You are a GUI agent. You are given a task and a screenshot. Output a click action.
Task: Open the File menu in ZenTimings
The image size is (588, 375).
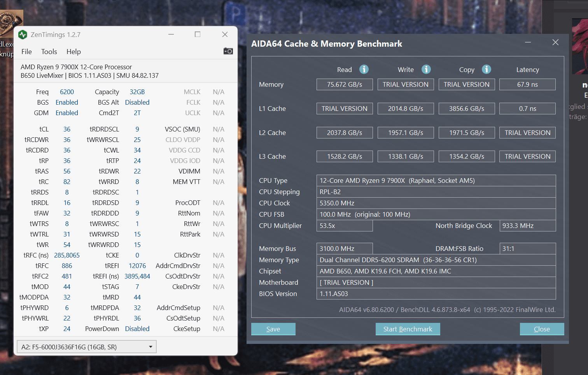(x=26, y=52)
